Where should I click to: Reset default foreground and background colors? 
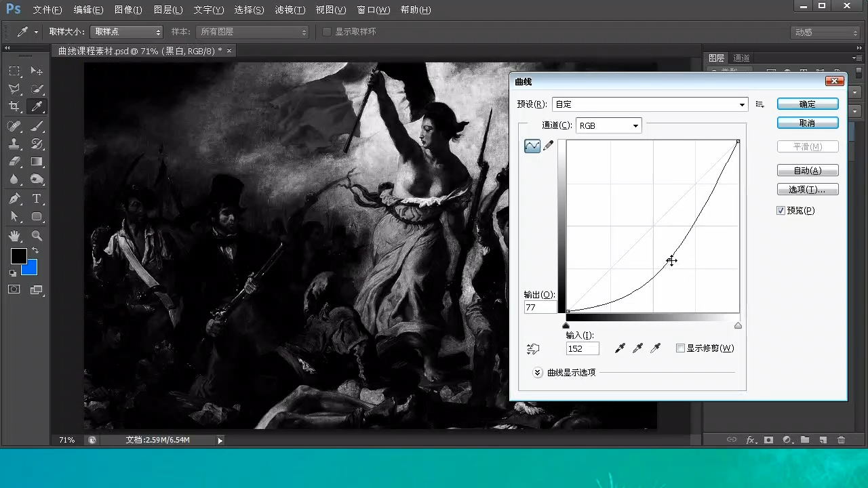point(13,272)
